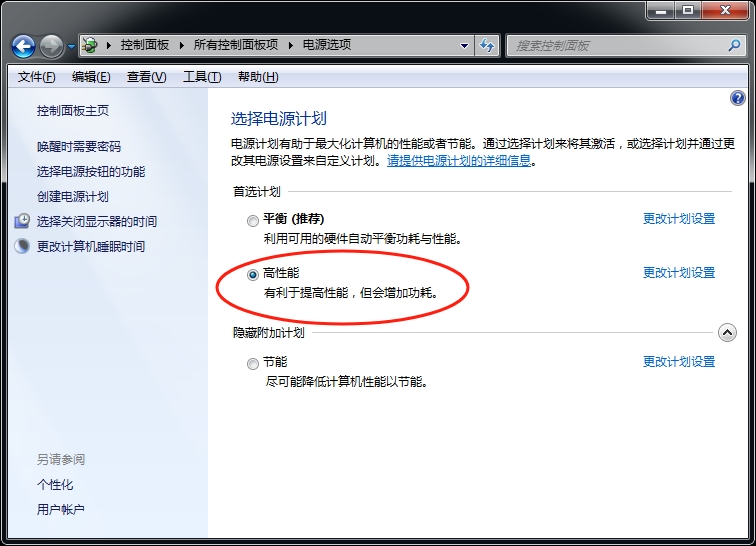Select the 平衡 (推荐) power plan
Image resolution: width=756 pixels, height=546 pixels.
[253, 220]
